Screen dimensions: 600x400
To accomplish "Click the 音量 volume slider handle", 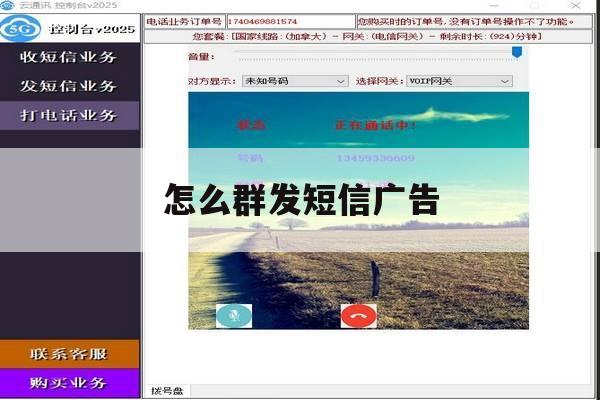I will tap(517, 52).
